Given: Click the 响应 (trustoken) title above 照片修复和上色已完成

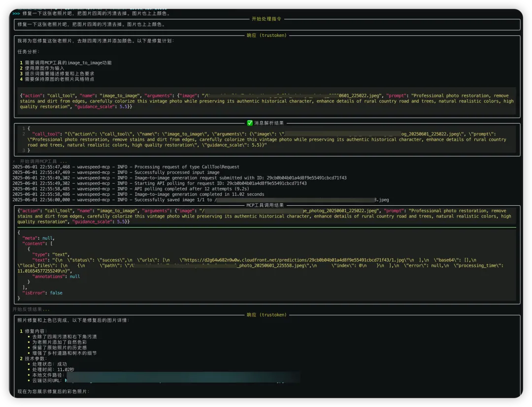Looking at the screenshot, I should [266, 315].
